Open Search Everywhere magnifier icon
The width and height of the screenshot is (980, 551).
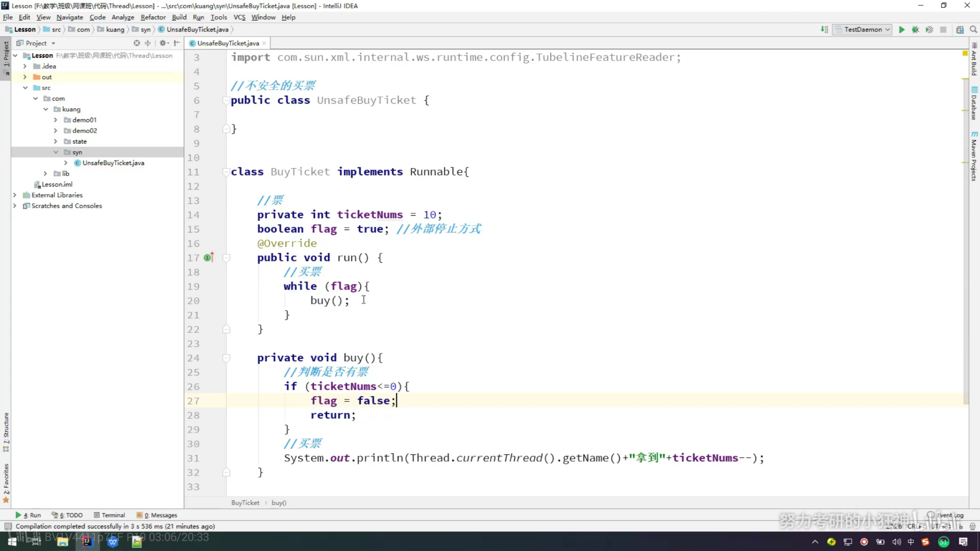click(973, 30)
